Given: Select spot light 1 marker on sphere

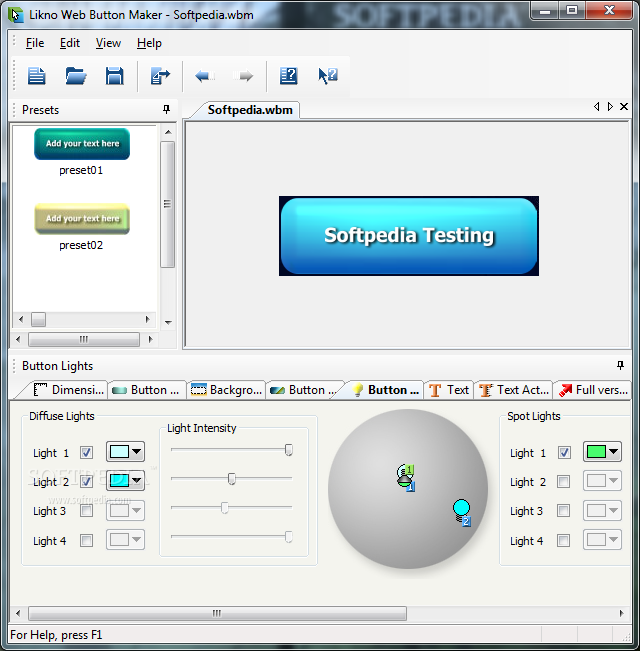Looking at the screenshot, I should point(405,477).
